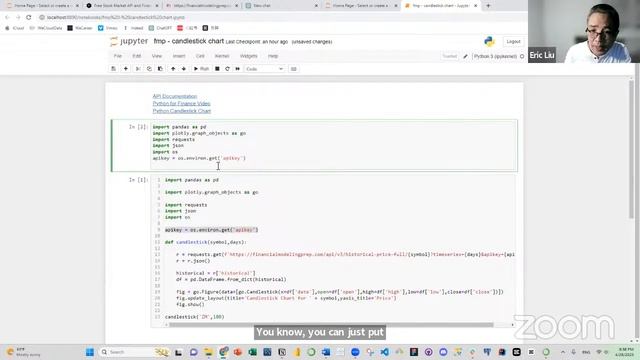The height and width of the screenshot is (360, 640).
Task: Click the candlestick function definition line
Action: click(x=205, y=242)
